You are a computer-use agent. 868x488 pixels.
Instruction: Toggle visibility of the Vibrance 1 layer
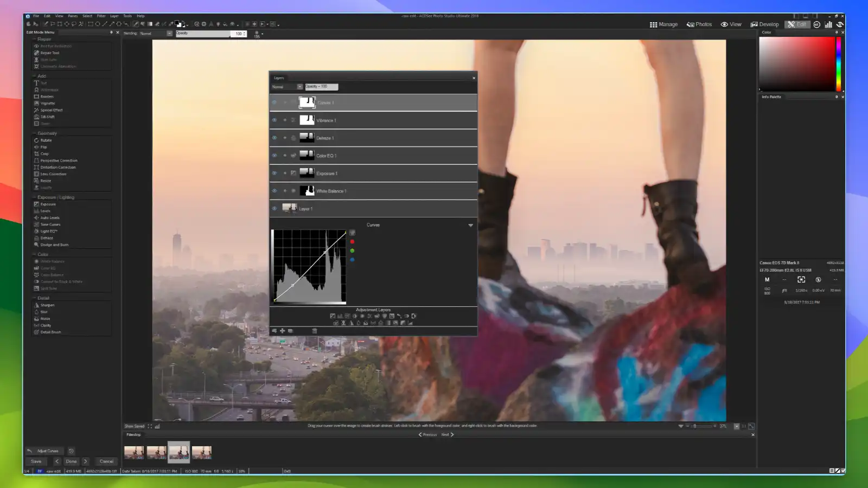tap(275, 120)
